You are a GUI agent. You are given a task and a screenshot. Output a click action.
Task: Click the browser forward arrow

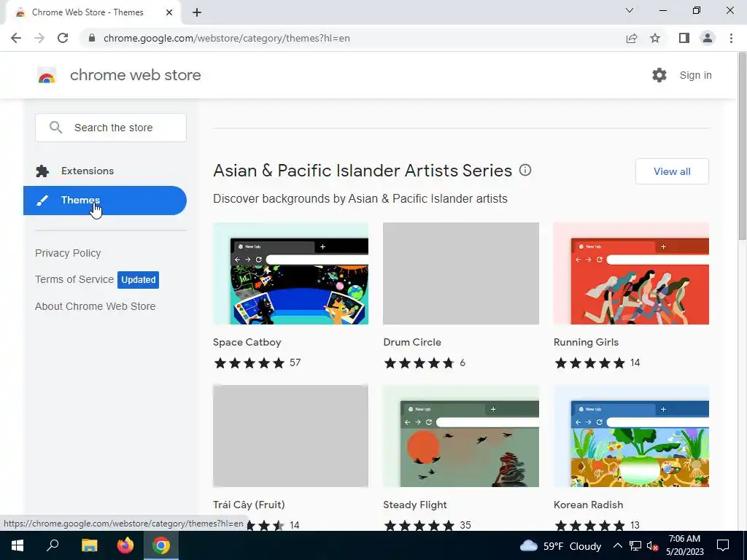tap(39, 38)
